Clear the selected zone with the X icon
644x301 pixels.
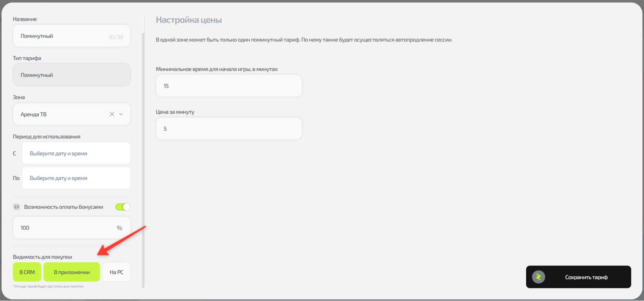click(x=112, y=114)
